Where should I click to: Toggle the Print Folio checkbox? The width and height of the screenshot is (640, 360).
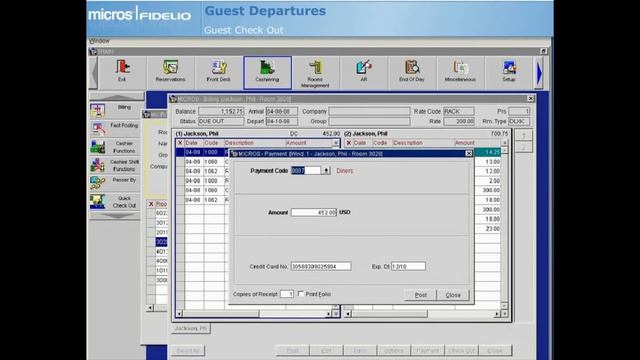pos(301,293)
